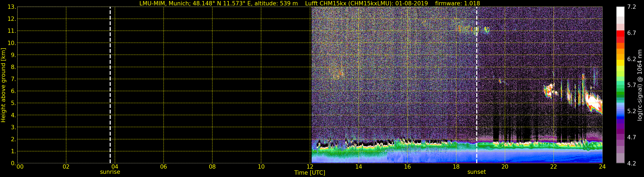Click the 'Time [UTC]' axis label
Image resolution: width=644 pixels, height=177 pixels.
tap(309, 173)
